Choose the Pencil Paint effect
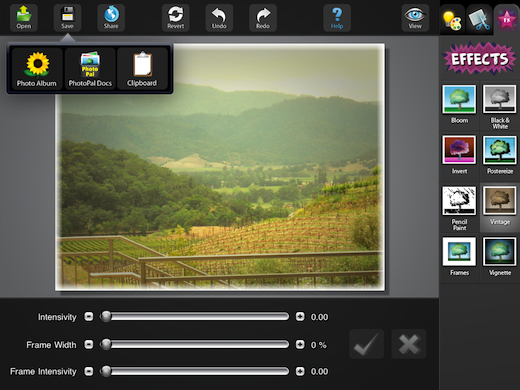Screen dimensions: 520x390 tap(459, 208)
